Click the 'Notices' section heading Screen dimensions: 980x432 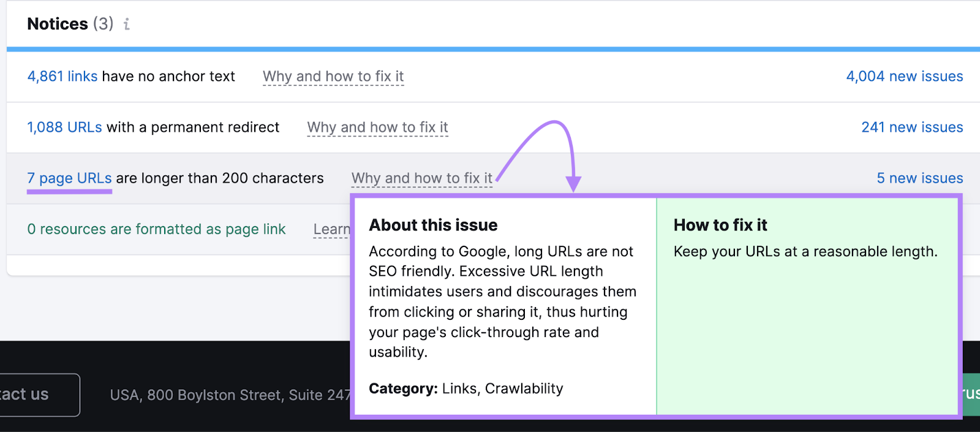point(58,24)
